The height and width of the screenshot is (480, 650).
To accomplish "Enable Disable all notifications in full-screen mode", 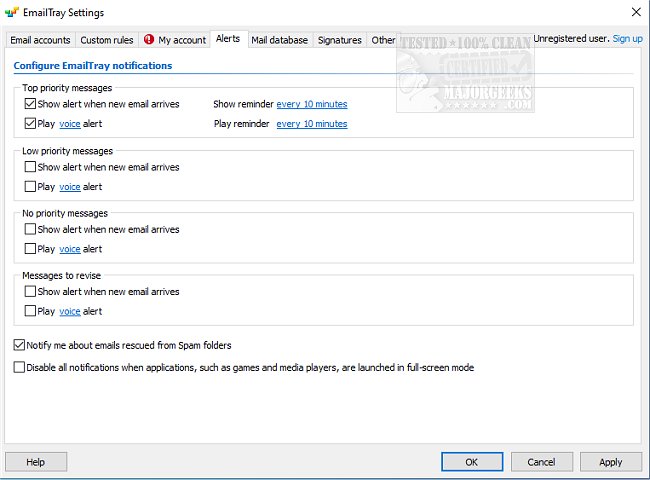I will [19, 367].
